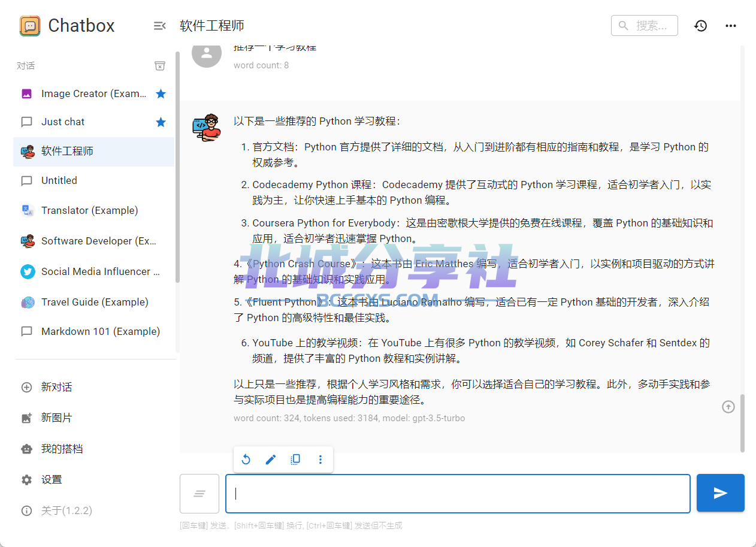Screen dimensions: 756x547
Task: Open Social Media Influencer conversation
Action: (94, 271)
